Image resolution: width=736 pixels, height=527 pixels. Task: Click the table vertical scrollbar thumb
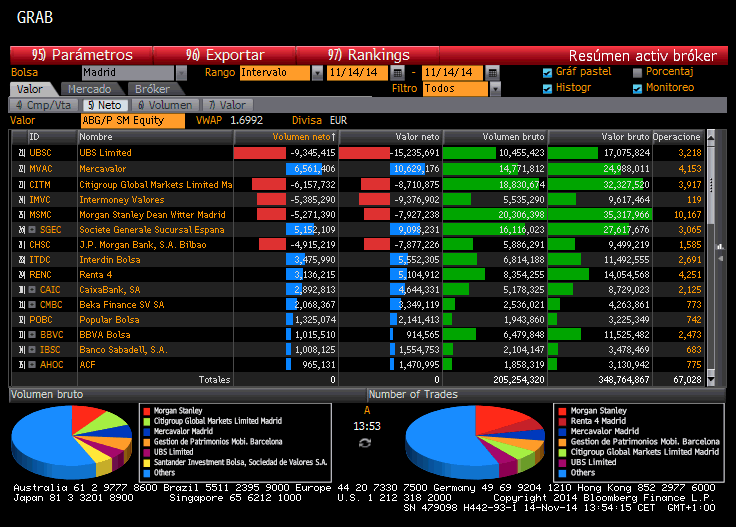point(711,184)
